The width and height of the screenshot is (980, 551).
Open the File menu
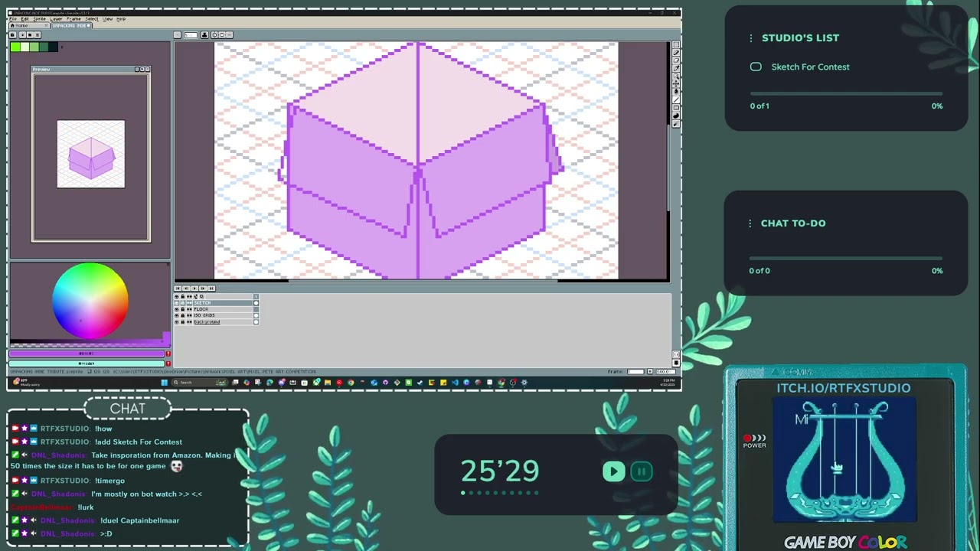pyautogui.click(x=13, y=19)
